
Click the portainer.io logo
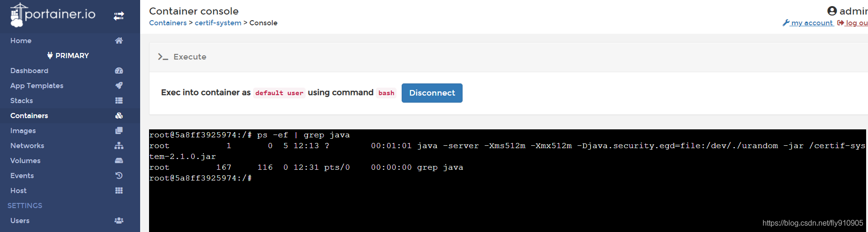tap(52, 15)
